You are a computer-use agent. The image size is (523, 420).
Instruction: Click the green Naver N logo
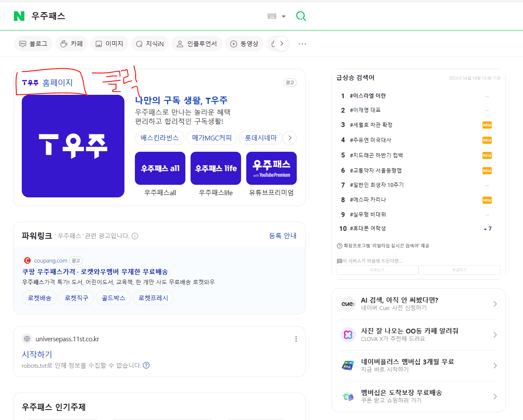pyautogui.click(x=19, y=16)
